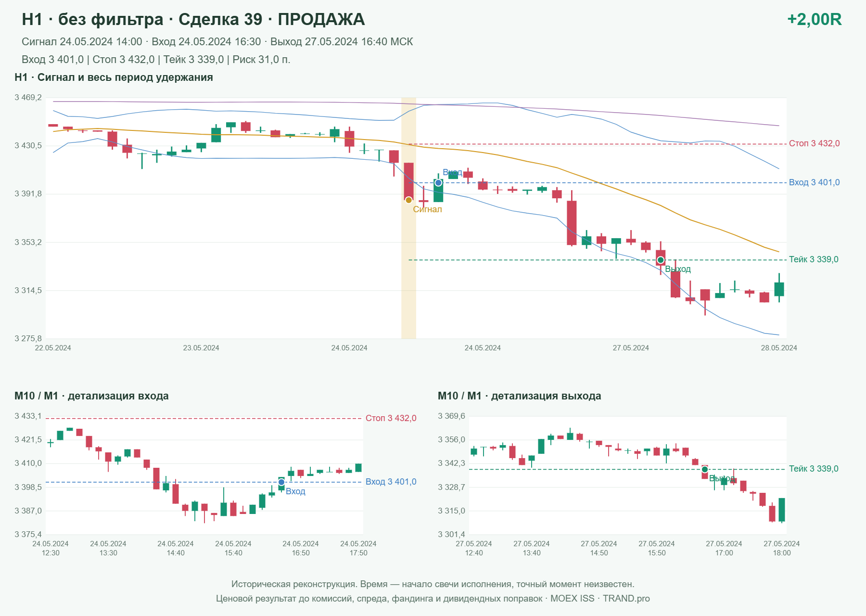
Task: Select the 3 369,6 value on exit detail axis
Action: pos(451,416)
